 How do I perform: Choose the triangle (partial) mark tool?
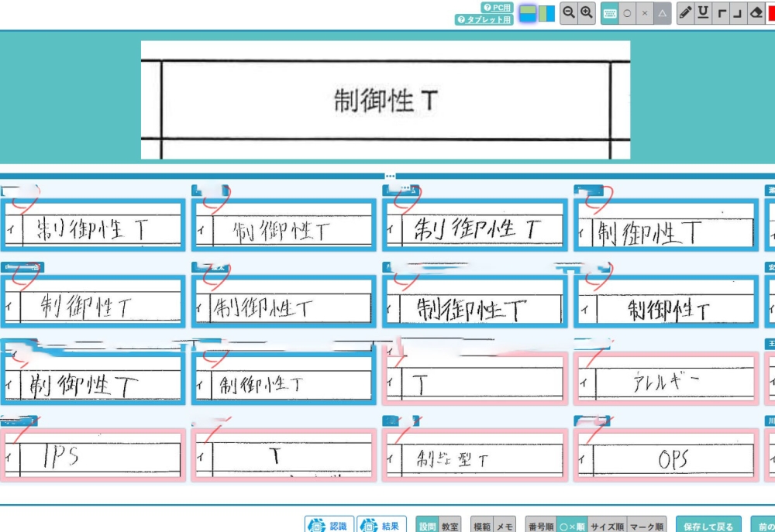(663, 13)
